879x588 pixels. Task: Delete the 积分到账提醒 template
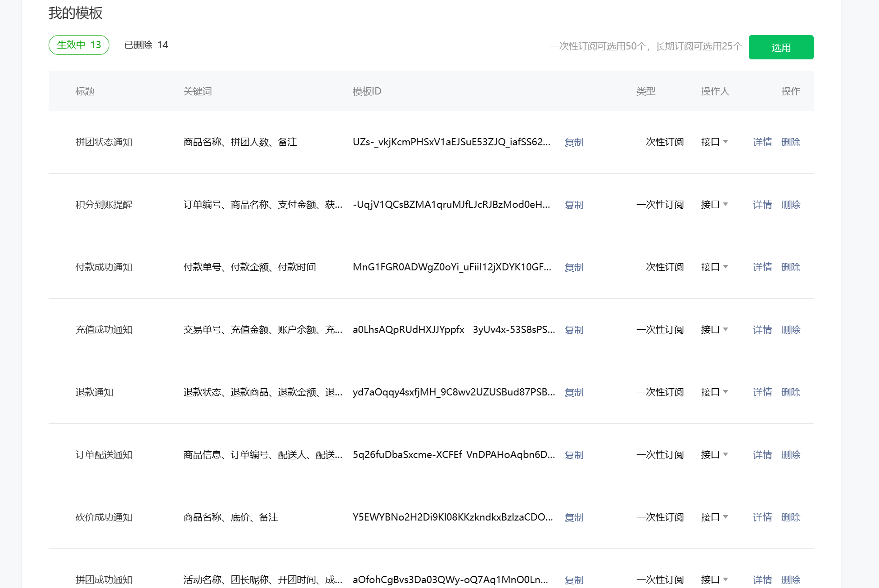[791, 205]
